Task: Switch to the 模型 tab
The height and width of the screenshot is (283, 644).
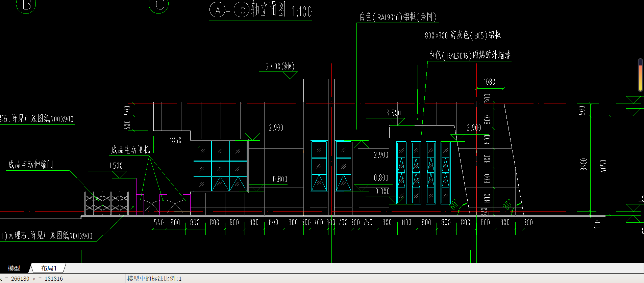Action: click(x=14, y=268)
